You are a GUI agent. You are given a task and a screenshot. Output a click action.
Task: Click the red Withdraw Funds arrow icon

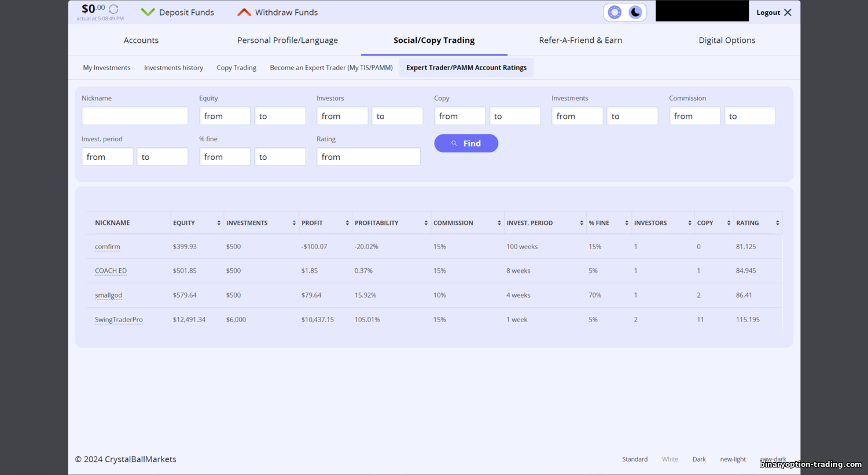click(244, 12)
